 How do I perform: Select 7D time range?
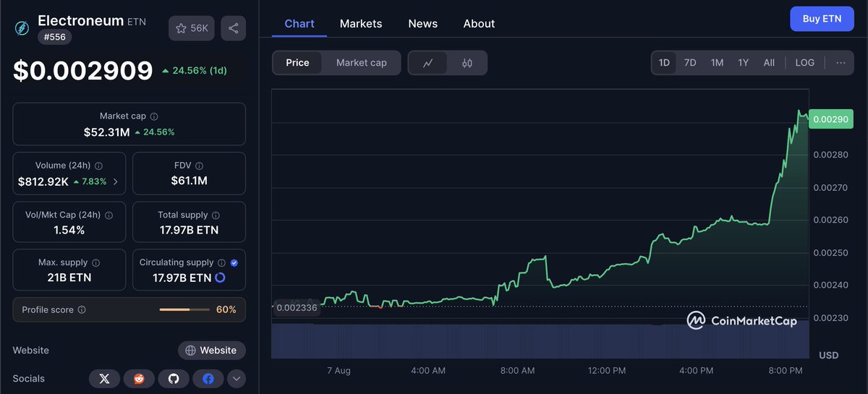click(x=690, y=63)
